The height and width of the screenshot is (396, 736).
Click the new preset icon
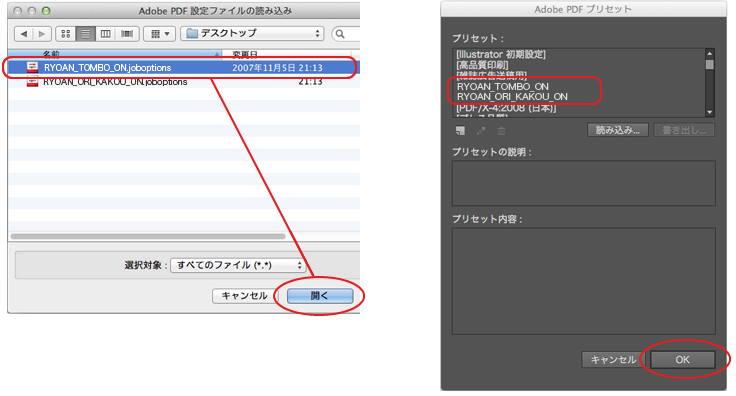click(x=460, y=131)
